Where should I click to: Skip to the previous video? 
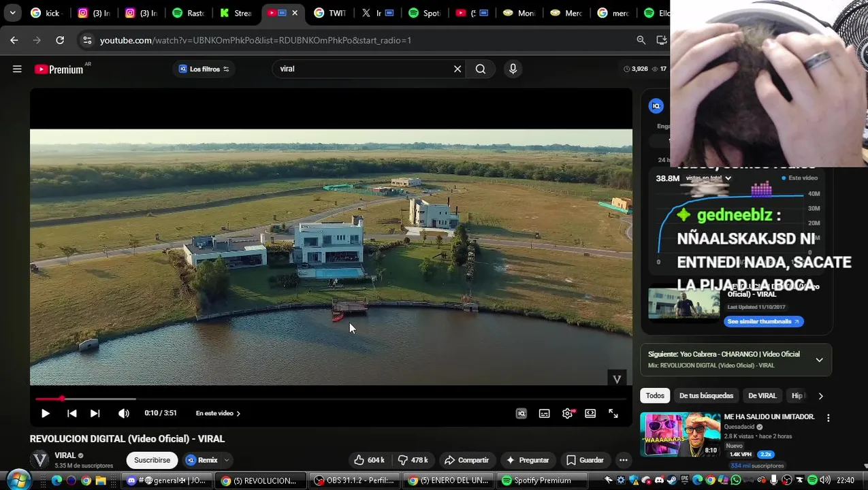click(71, 413)
